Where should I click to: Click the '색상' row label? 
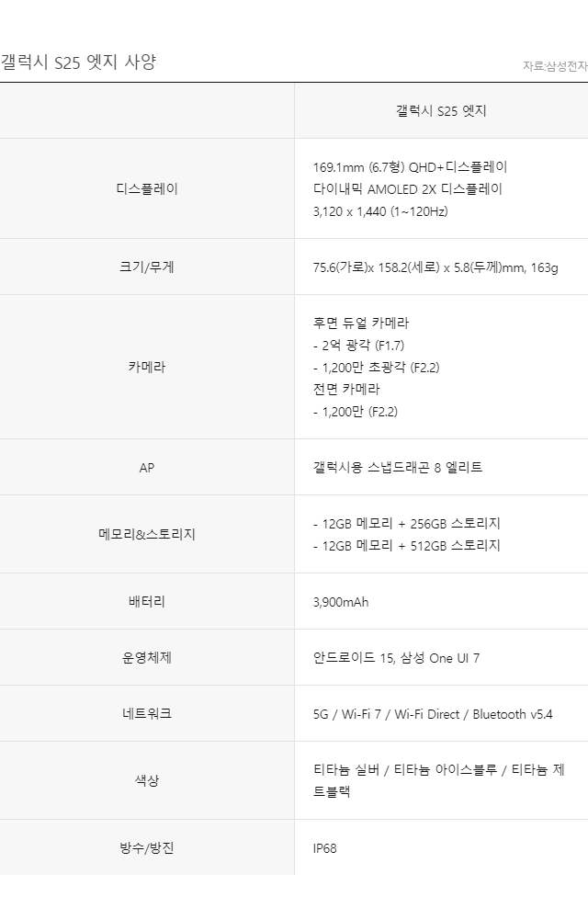[147, 781]
